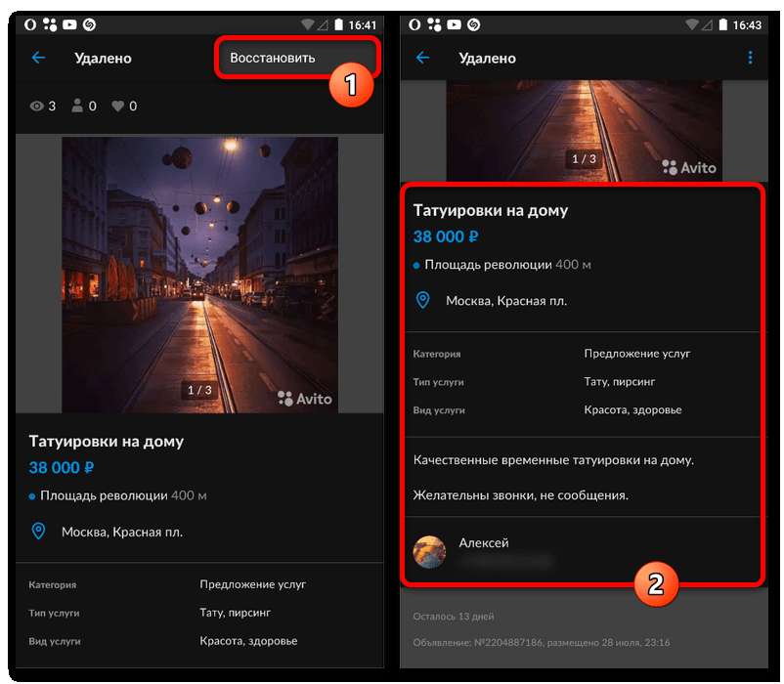Tap the eye views counter icon
This screenshot has height=684, width=784.
pos(37,106)
